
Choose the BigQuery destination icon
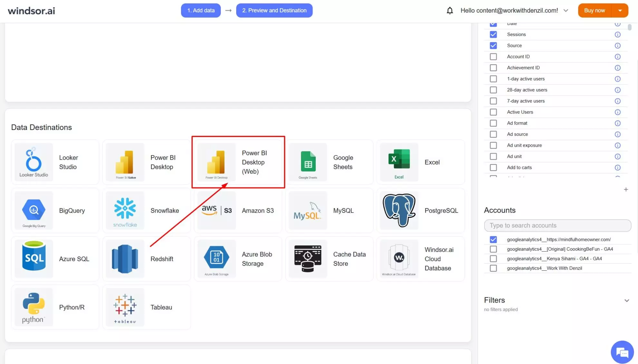click(34, 210)
